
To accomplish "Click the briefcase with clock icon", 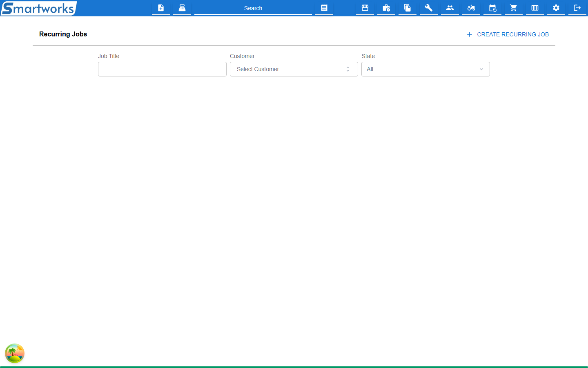I will tap(386, 8).
